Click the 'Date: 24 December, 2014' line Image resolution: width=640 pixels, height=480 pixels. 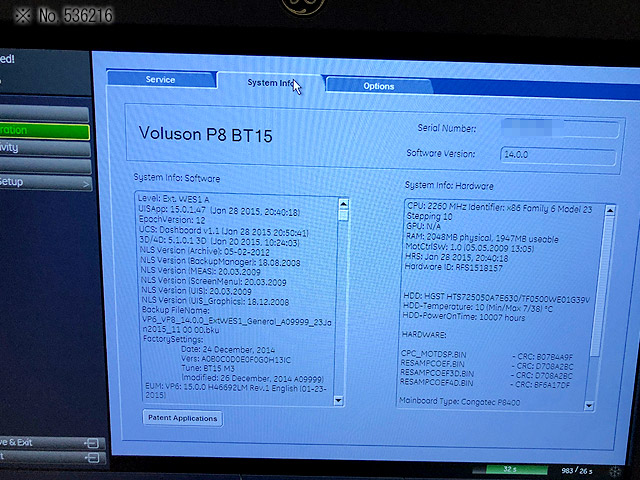tap(228, 349)
